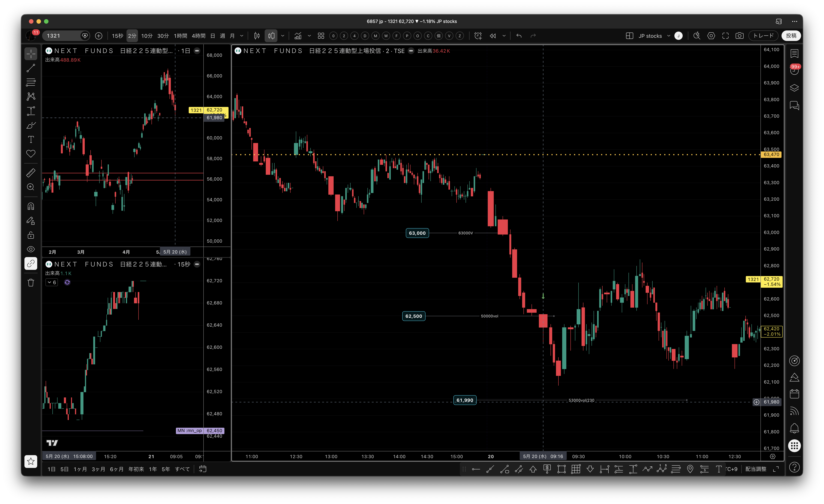This screenshot has height=504, width=824.
Task: Select the flag pin marker drawing shortcut
Action: click(690, 469)
